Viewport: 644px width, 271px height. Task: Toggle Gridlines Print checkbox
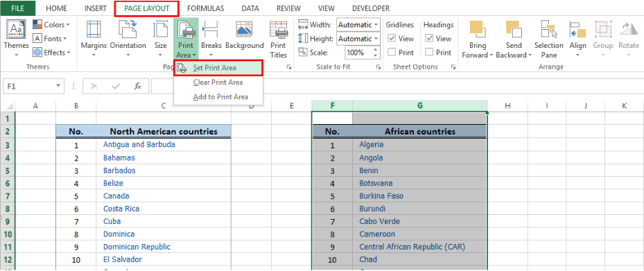click(x=392, y=53)
